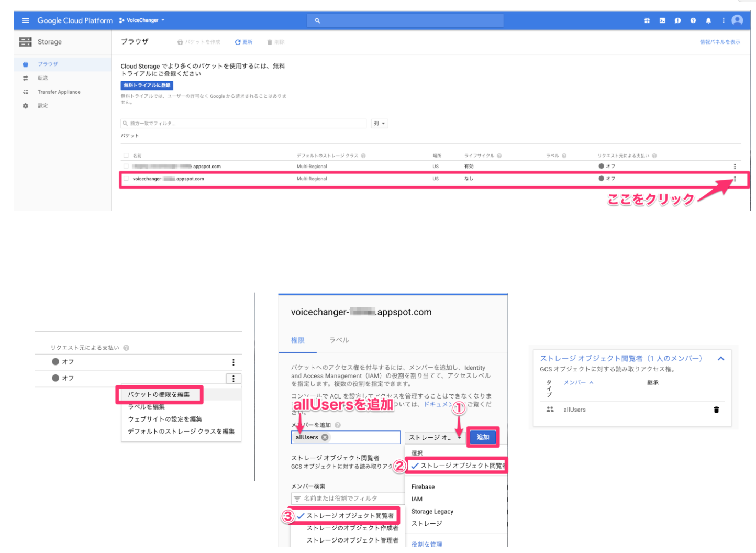Expand Storage Legacy role category
The height and width of the screenshot is (553, 756).
point(432,512)
